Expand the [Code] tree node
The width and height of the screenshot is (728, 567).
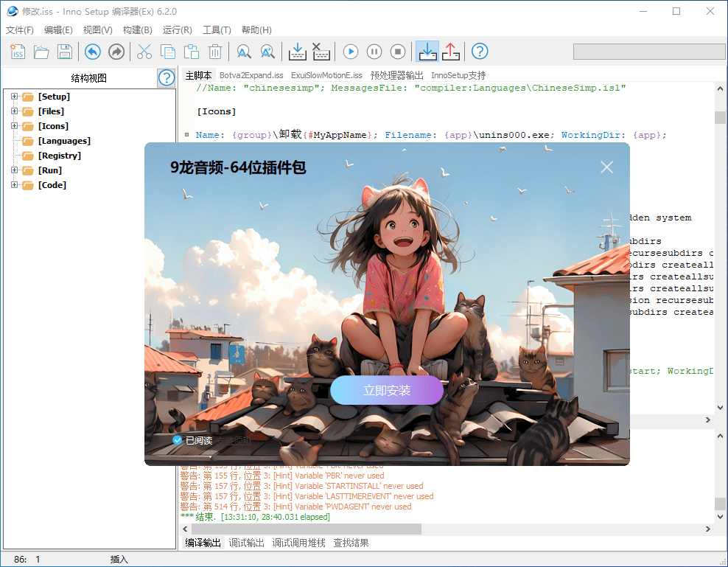coord(14,185)
